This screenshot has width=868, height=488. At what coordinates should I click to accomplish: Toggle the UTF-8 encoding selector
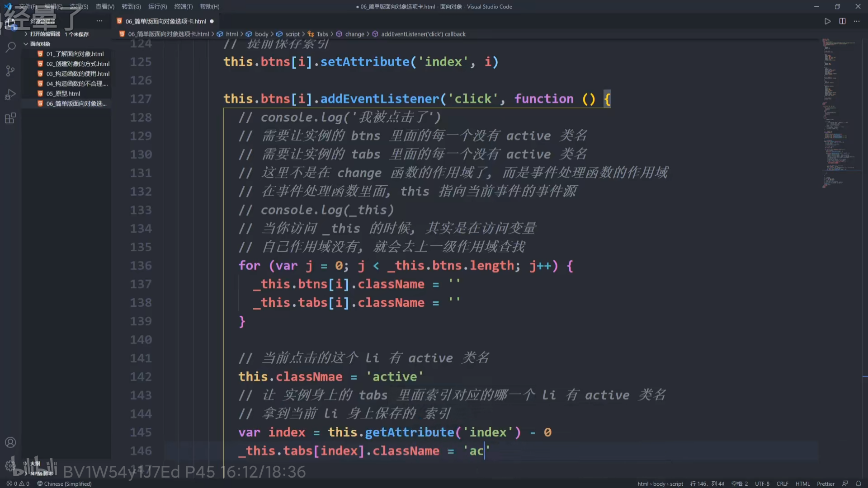click(x=762, y=483)
